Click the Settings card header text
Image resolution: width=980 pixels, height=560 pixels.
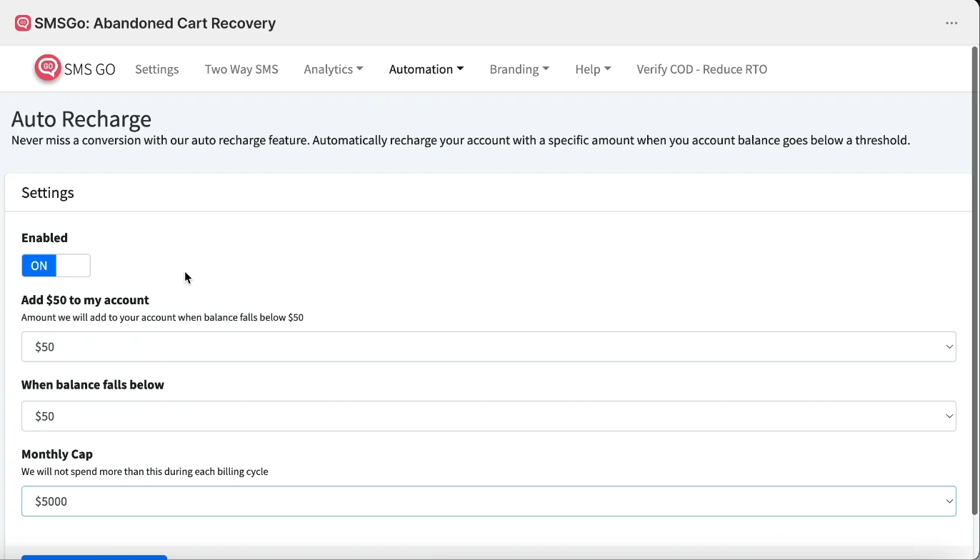point(48,193)
